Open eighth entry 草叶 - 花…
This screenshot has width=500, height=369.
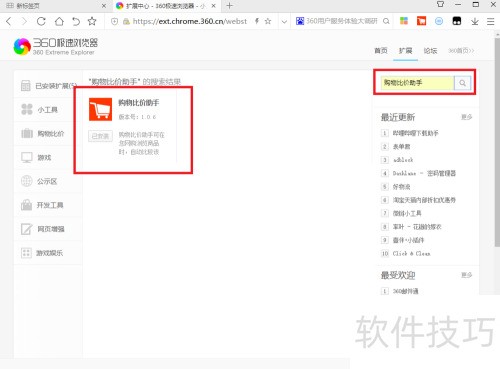tap(417, 227)
